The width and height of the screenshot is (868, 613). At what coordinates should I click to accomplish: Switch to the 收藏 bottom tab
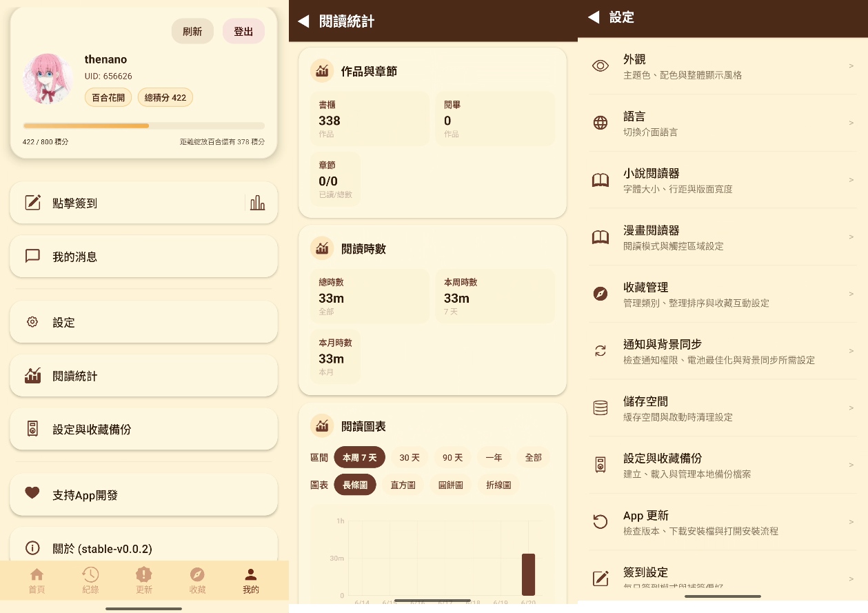click(197, 581)
